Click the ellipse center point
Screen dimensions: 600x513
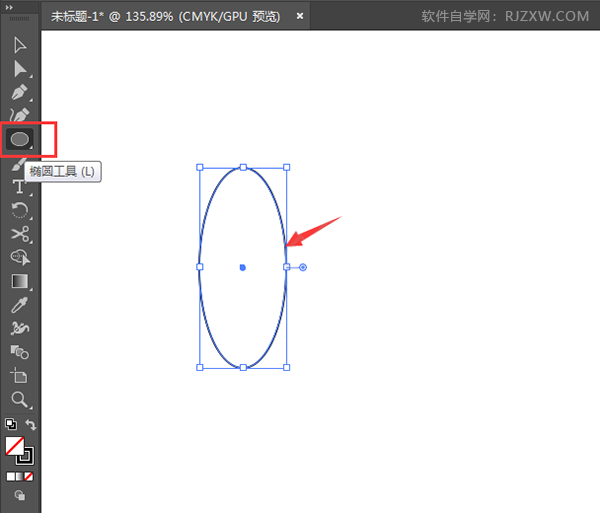tap(243, 267)
